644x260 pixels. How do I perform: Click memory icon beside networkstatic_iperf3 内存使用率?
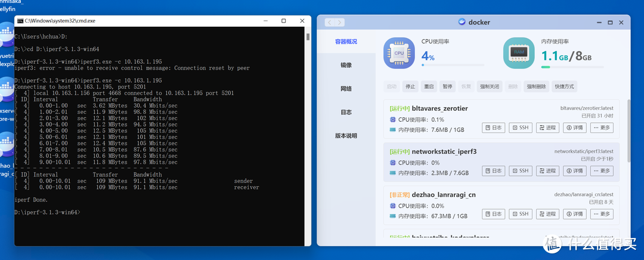tap(392, 173)
